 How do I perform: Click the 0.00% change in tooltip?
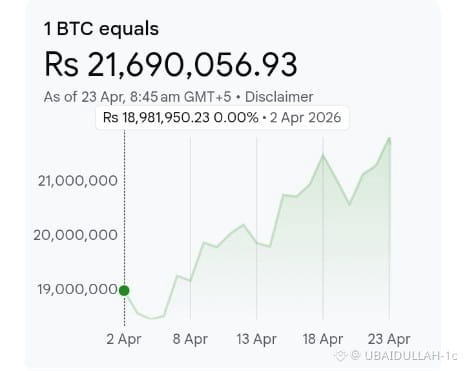(x=236, y=118)
